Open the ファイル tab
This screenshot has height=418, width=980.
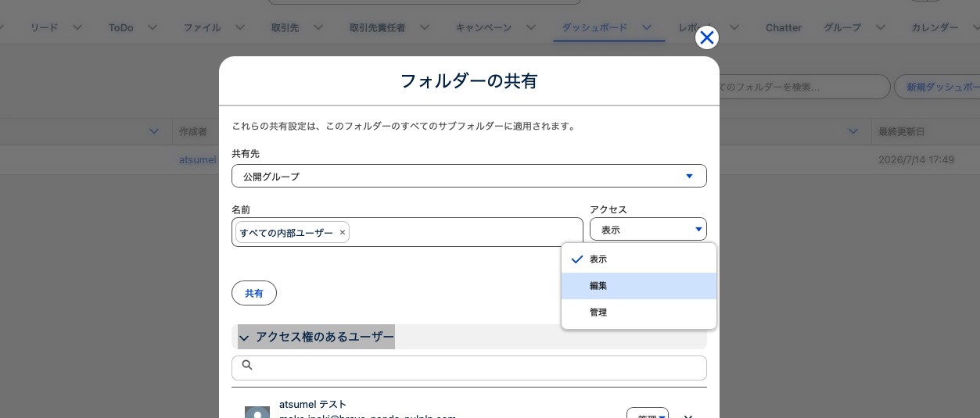(x=202, y=27)
